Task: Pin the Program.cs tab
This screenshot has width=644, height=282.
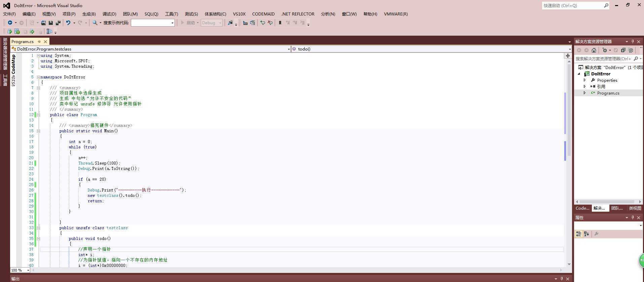Action: point(39,41)
